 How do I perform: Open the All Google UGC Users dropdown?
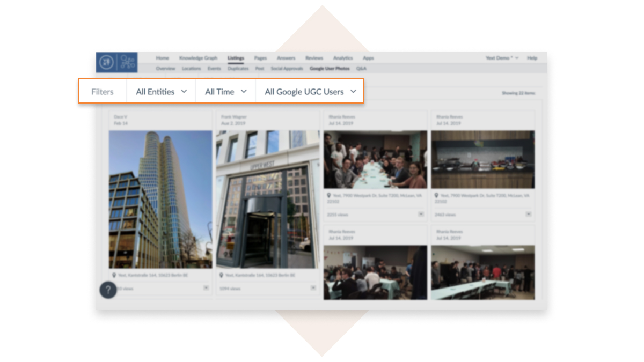310,92
